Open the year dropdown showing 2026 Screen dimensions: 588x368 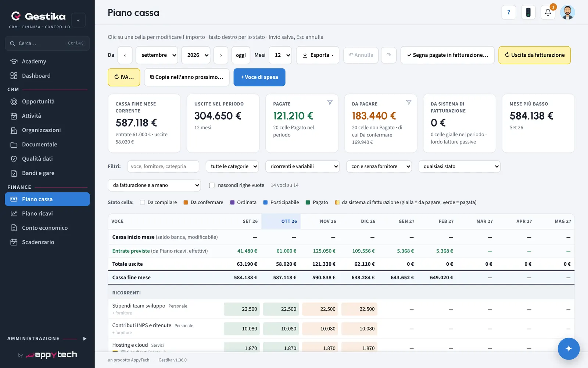point(196,55)
